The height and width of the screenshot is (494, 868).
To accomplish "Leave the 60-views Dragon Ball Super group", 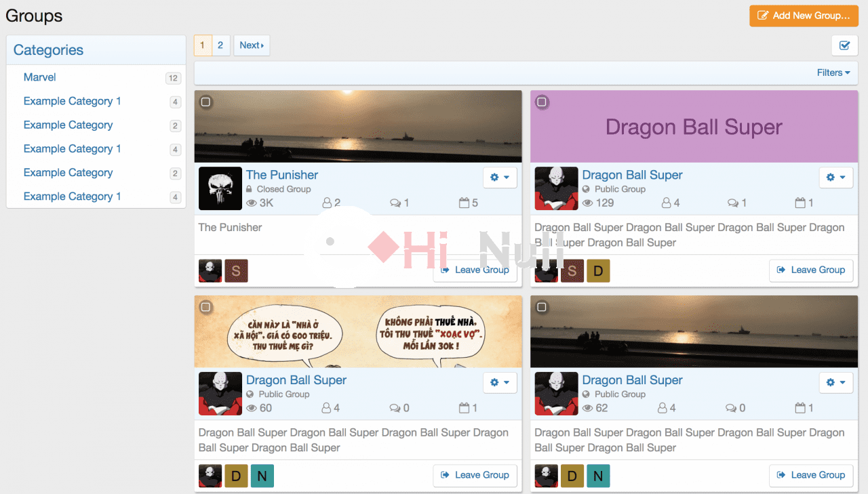I will (x=475, y=475).
